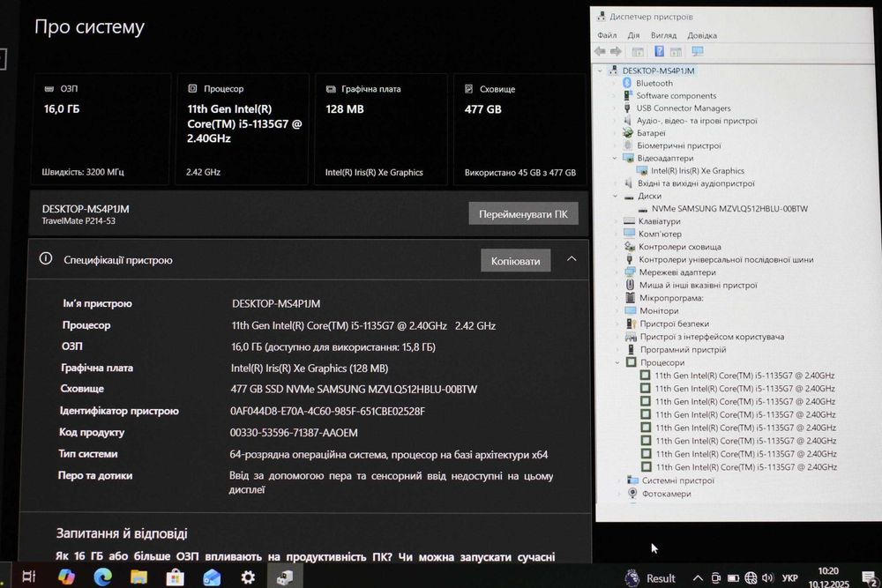
Task: Open the Вигляд menu in Device Manager
Action: pyautogui.click(x=664, y=35)
